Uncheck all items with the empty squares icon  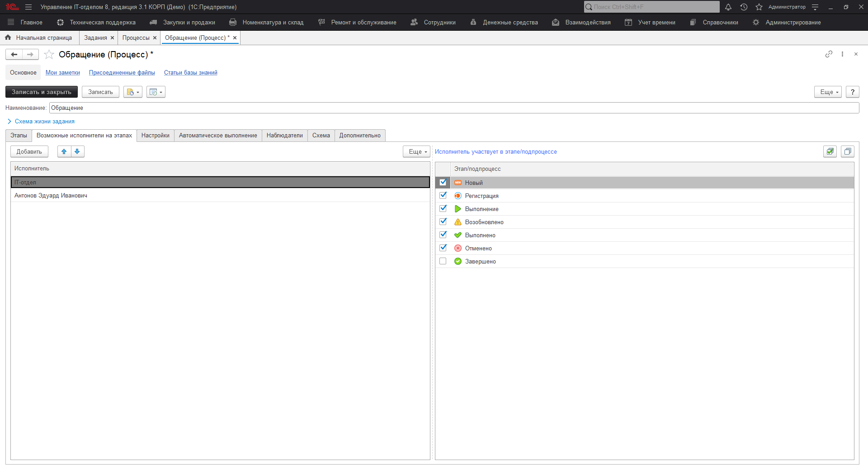click(848, 151)
